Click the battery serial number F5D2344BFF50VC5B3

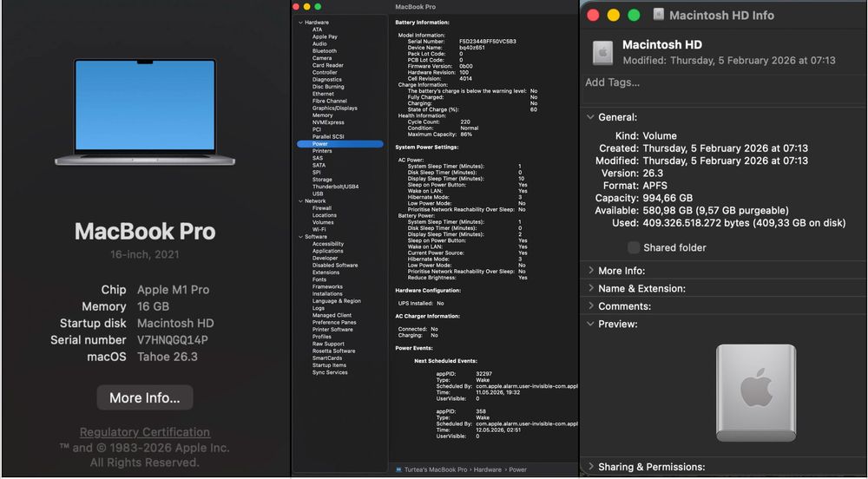tap(487, 42)
